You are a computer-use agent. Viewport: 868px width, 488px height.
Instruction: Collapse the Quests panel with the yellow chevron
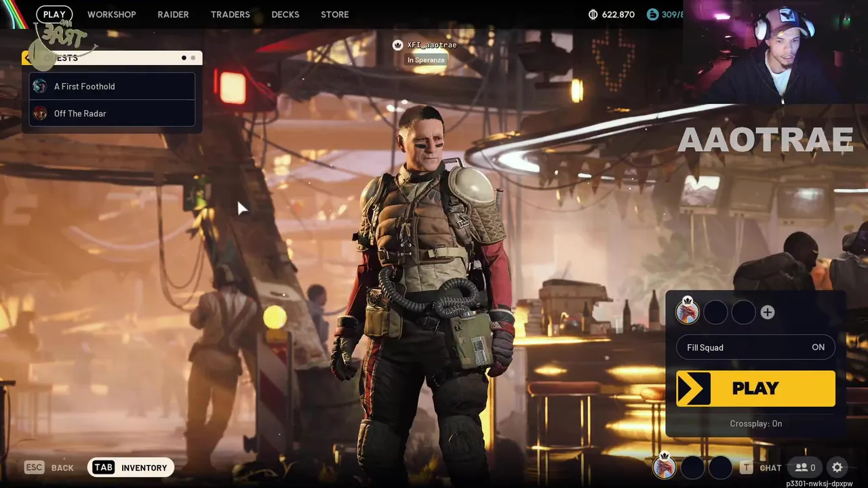tap(28, 58)
